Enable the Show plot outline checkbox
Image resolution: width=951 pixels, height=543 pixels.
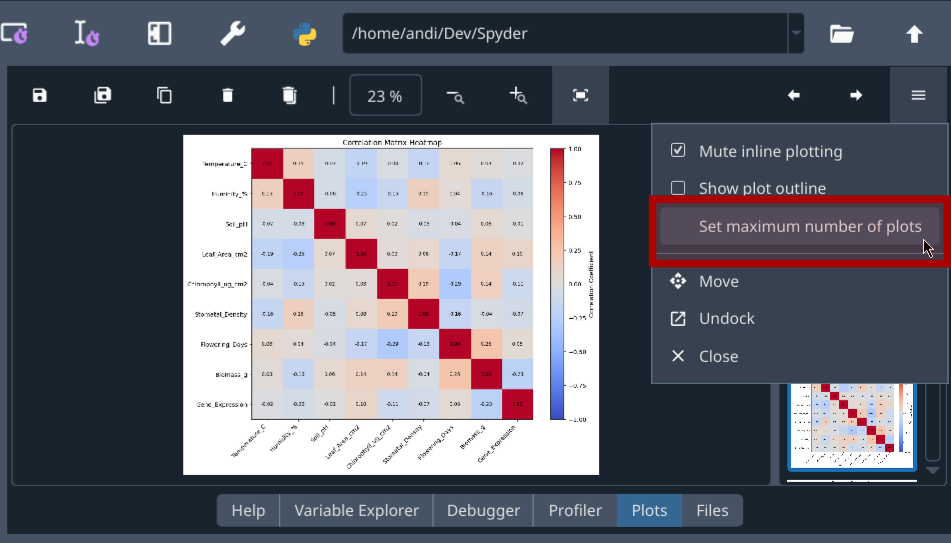click(678, 188)
